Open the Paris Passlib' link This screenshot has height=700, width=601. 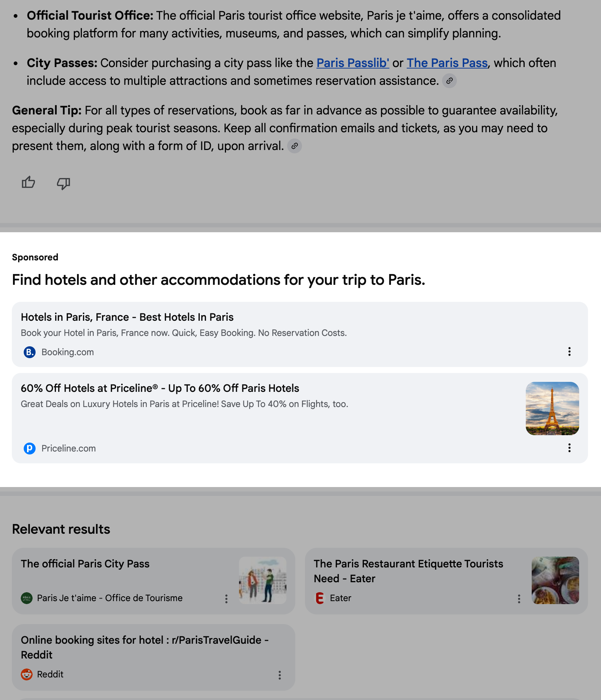click(352, 63)
